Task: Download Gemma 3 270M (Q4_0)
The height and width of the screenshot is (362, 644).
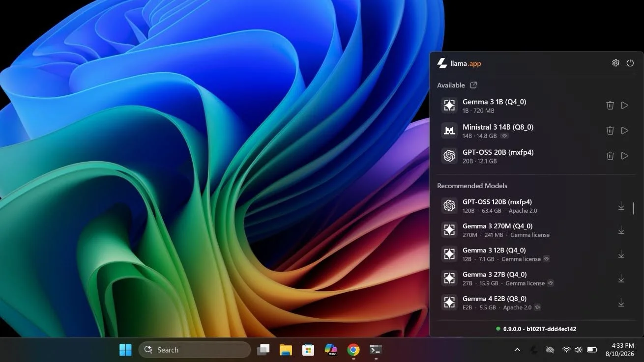Action: tap(621, 230)
